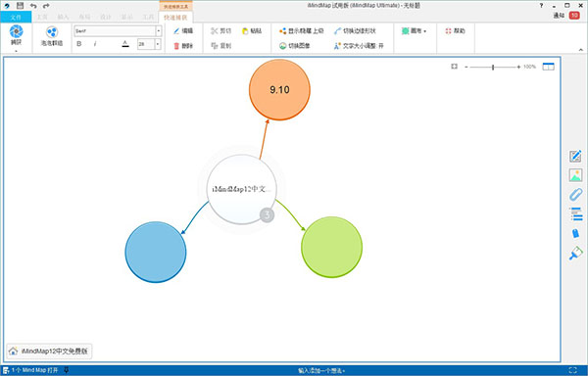Open the outline list icon in sidebar
The image size is (588, 376).
point(576,213)
